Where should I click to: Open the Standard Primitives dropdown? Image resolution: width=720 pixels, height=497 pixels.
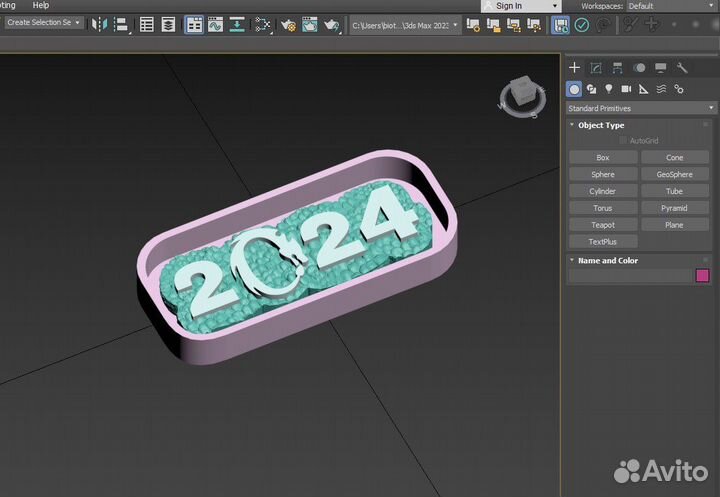(x=641, y=108)
